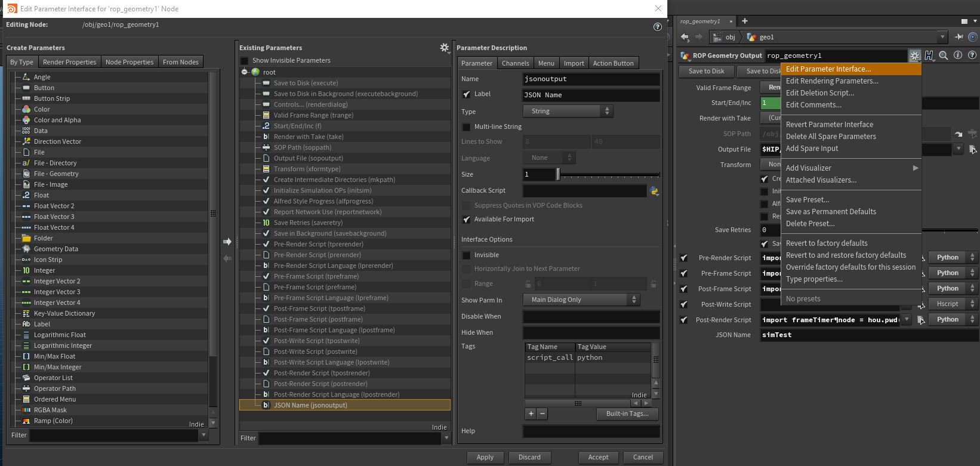Open the Post-Render Script editor icon
Screen dimensions: 980x466
pos(921,320)
